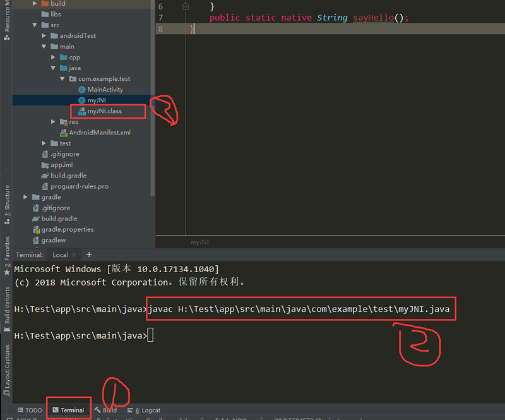The width and height of the screenshot is (505, 420).
Task: Click the gradlew file icon
Action: coord(36,240)
